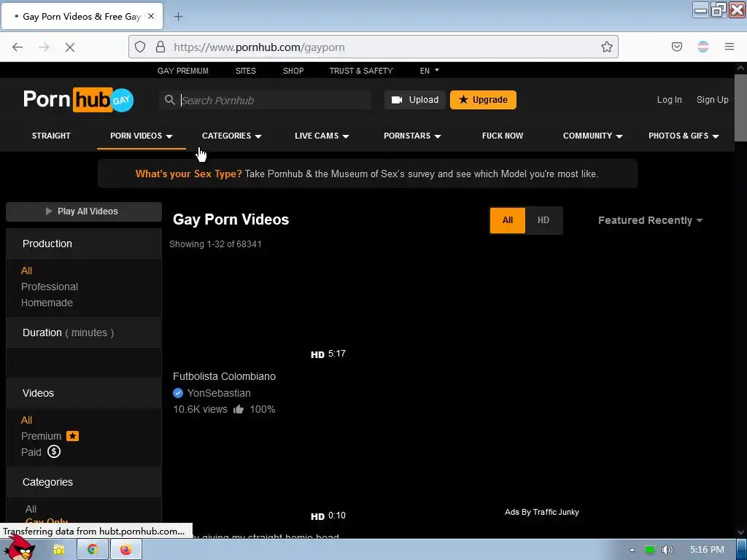Click Sign Up
Screen dimensions: 747x560
click(x=712, y=99)
